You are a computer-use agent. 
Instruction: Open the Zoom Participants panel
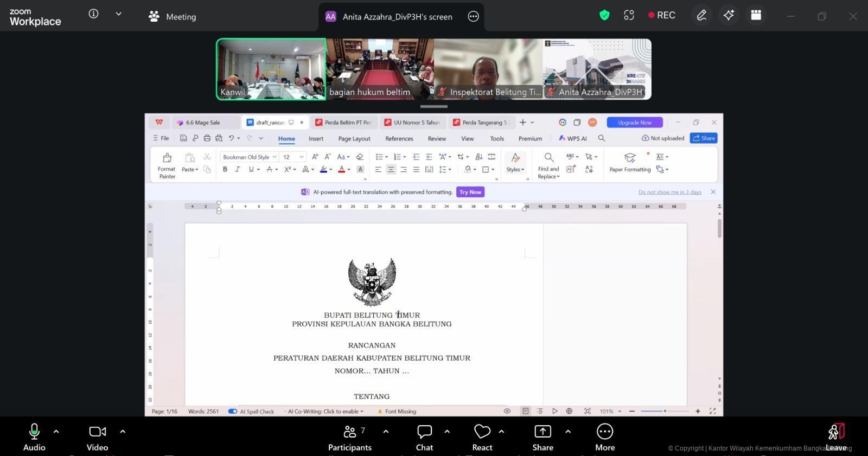(350, 438)
